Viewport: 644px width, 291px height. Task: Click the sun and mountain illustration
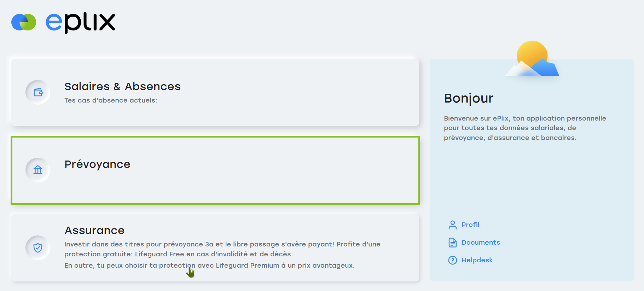point(532,59)
